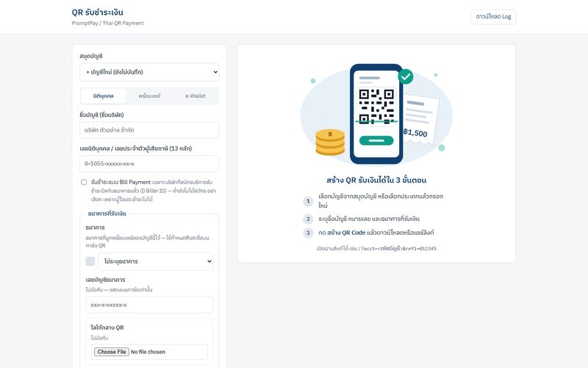Click the step 1 number badge

pyautogui.click(x=308, y=201)
